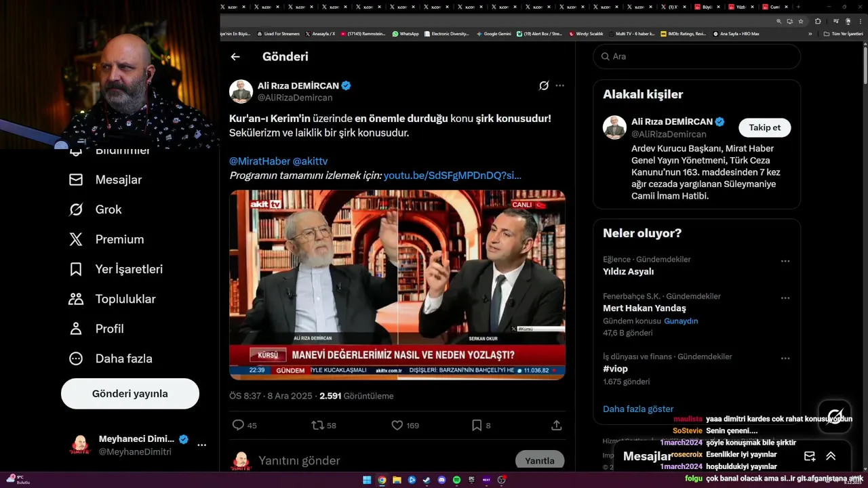868x488 pixels.
Task: Expand the Daha fazla sidebar menu
Action: 111,359
